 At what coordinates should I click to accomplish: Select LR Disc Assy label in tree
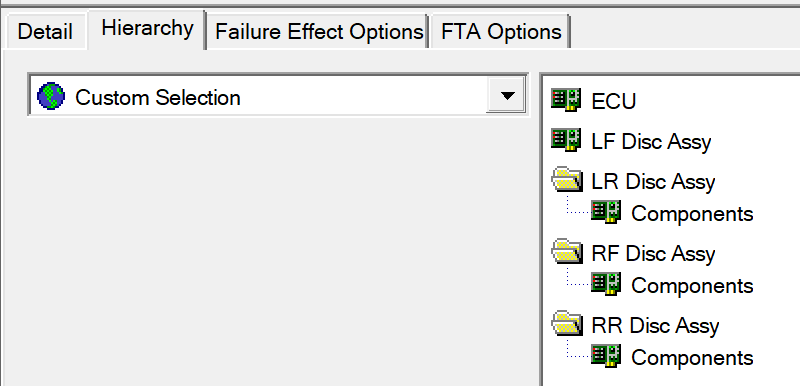653,181
